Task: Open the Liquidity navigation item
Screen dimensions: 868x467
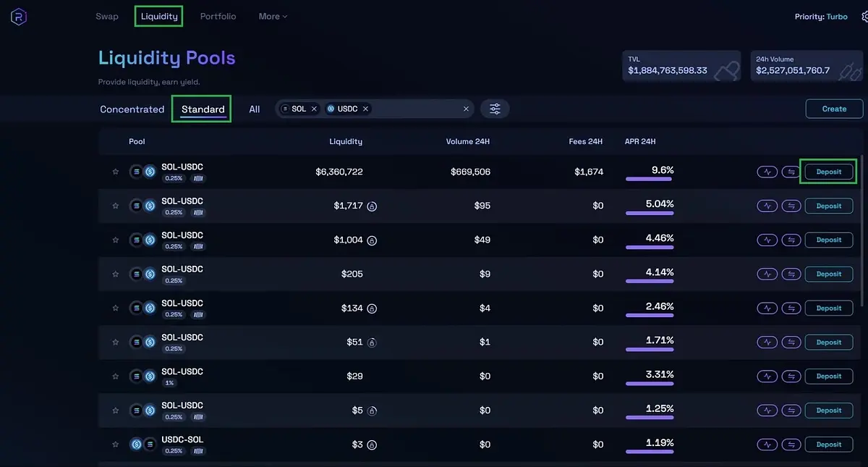Action: (x=159, y=16)
